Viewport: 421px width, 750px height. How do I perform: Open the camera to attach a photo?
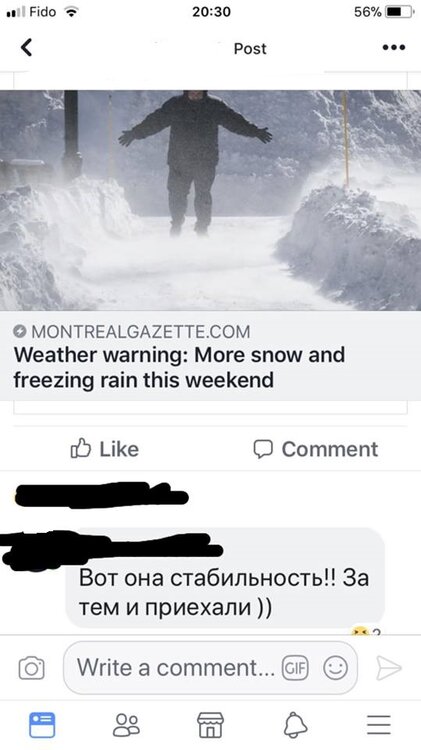point(32,668)
